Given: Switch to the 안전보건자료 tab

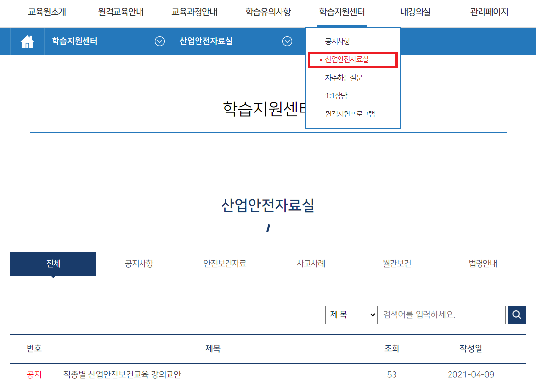Looking at the screenshot, I should point(225,264).
